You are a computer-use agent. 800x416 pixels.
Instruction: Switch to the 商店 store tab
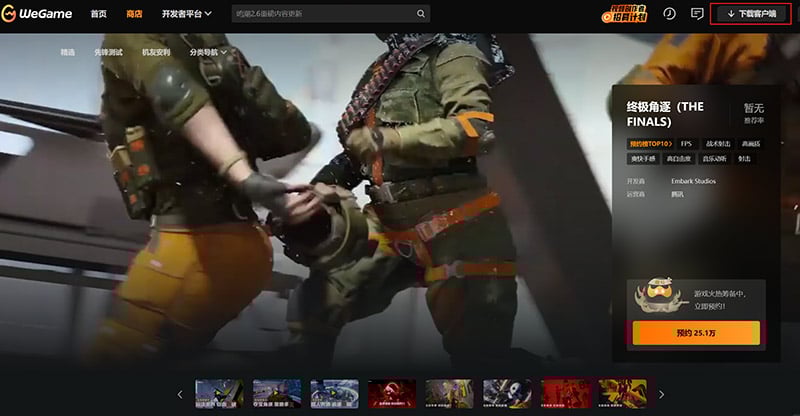[134, 14]
